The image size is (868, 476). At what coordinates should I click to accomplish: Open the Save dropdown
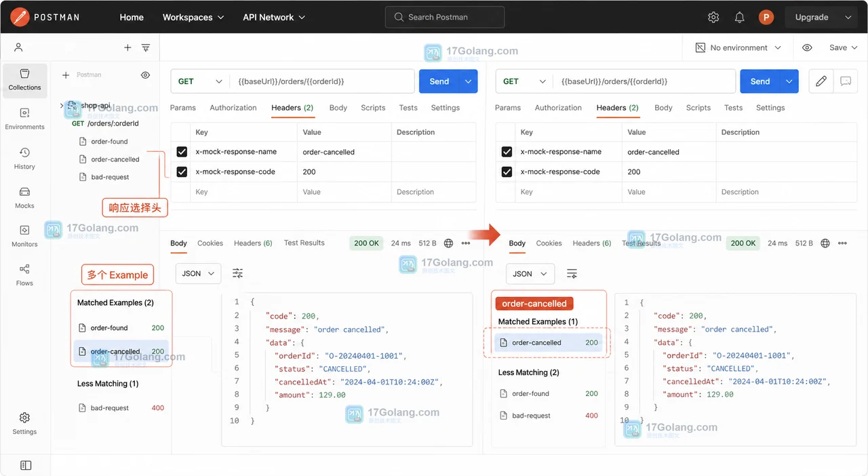click(843, 47)
